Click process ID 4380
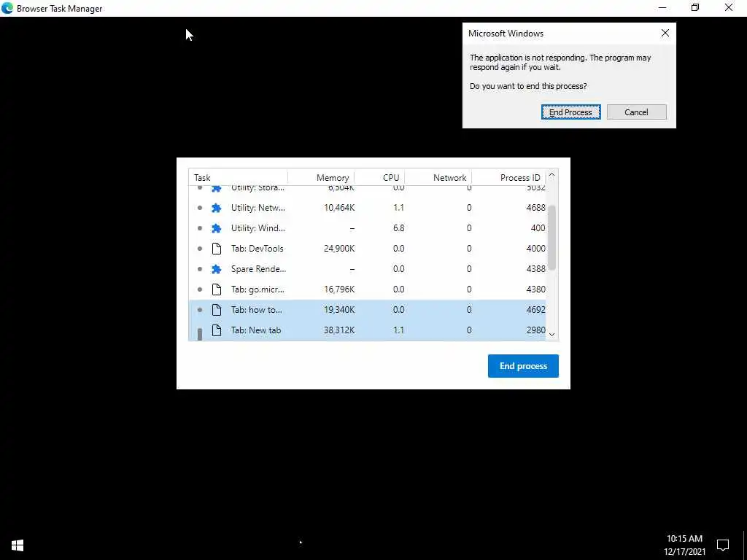 (x=536, y=289)
